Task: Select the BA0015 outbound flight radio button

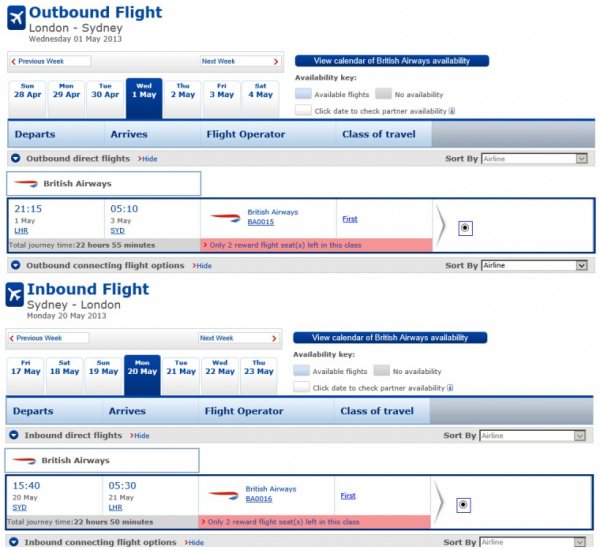Action: click(466, 227)
